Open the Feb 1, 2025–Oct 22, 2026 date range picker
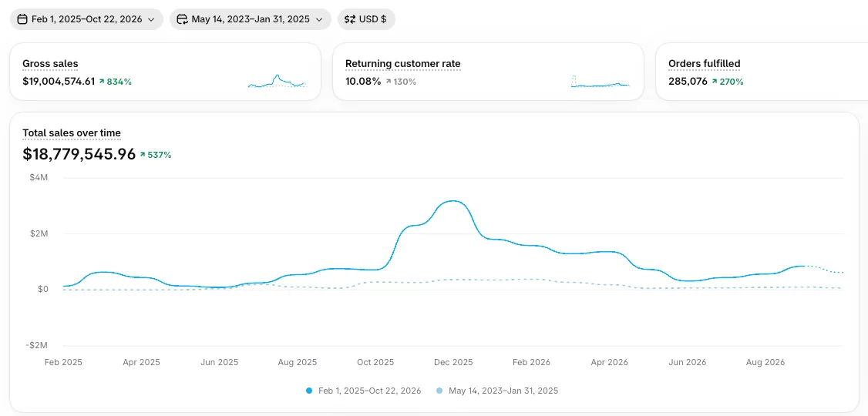Screen dimensions: 868x416 point(86,19)
